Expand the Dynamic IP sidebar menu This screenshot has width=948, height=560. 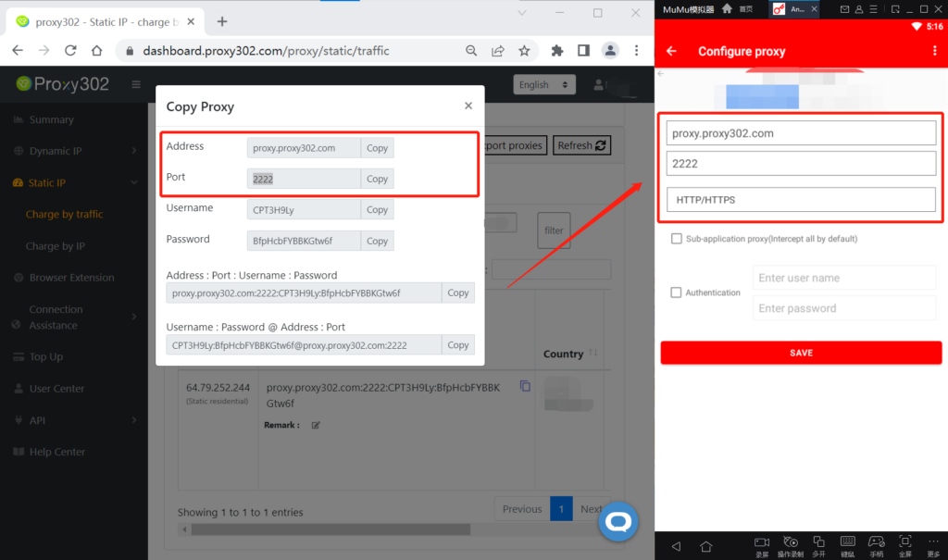75,151
